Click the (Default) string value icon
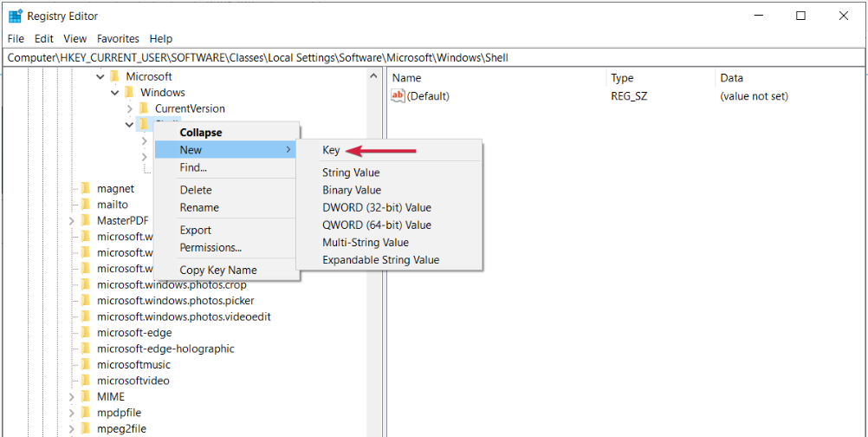The image size is (868, 437). point(398,96)
